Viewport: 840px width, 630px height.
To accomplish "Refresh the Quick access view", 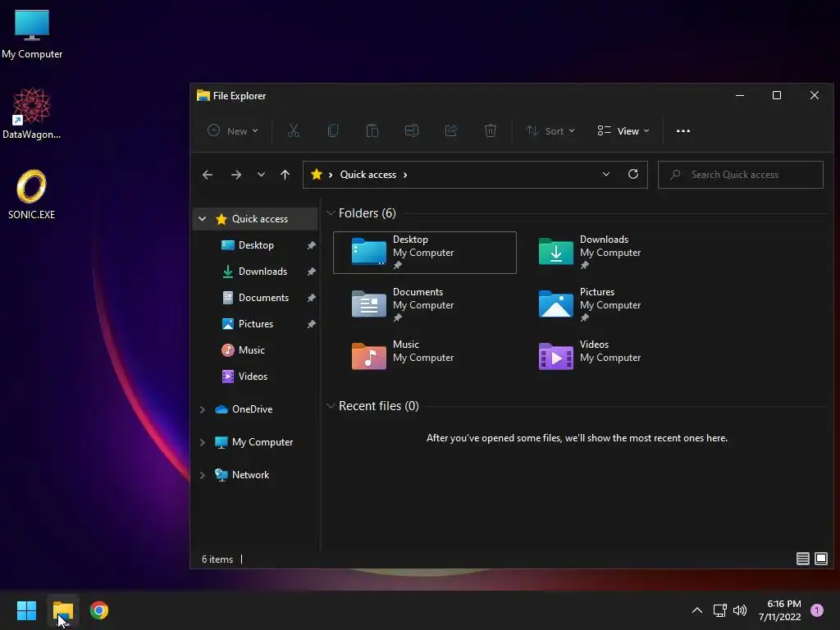I will pyautogui.click(x=633, y=174).
